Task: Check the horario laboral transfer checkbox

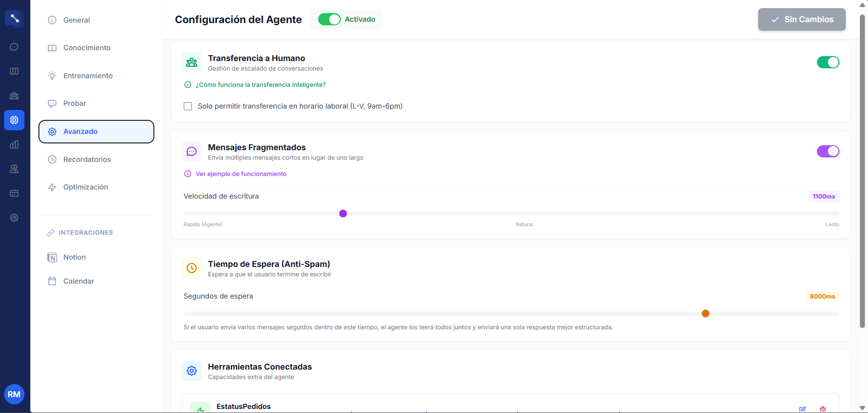Action: pyautogui.click(x=188, y=106)
